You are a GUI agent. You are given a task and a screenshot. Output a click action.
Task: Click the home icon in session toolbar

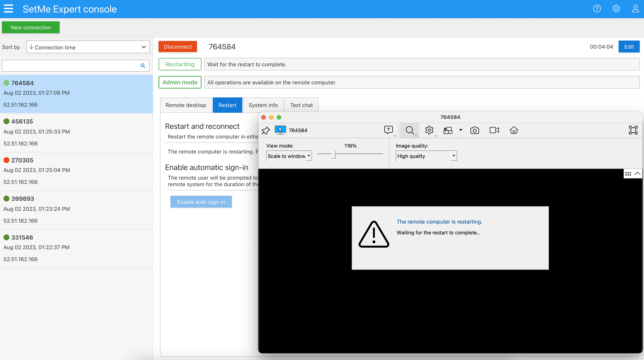514,130
